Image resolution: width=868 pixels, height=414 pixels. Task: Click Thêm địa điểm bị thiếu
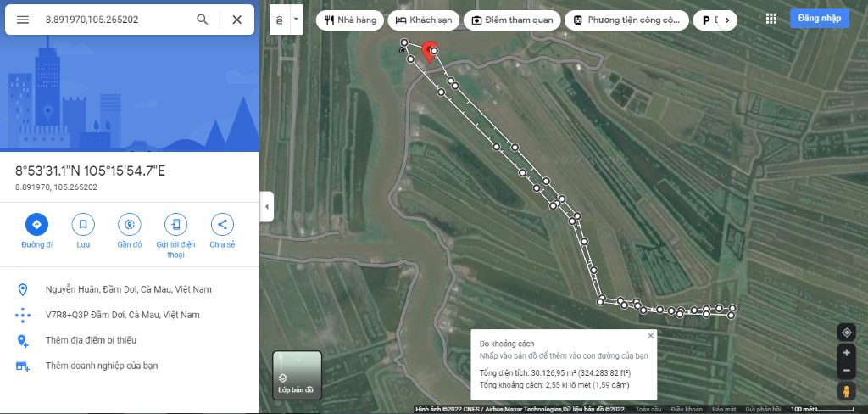click(x=91, y=340)
